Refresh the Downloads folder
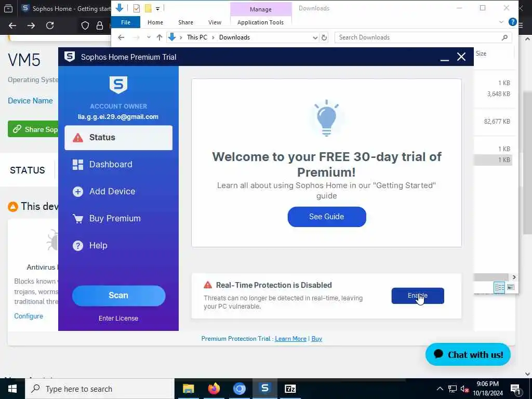Screen dimensions: 532x399 coord(324,37)
